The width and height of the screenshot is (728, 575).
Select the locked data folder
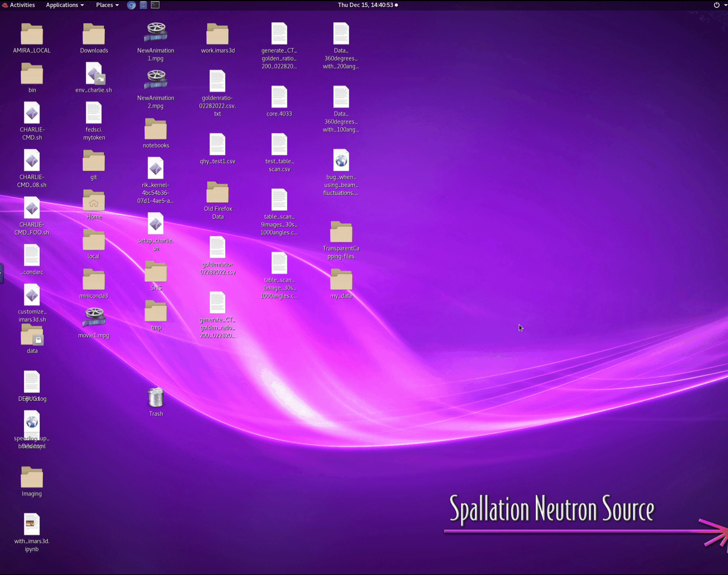pos(32,335)
